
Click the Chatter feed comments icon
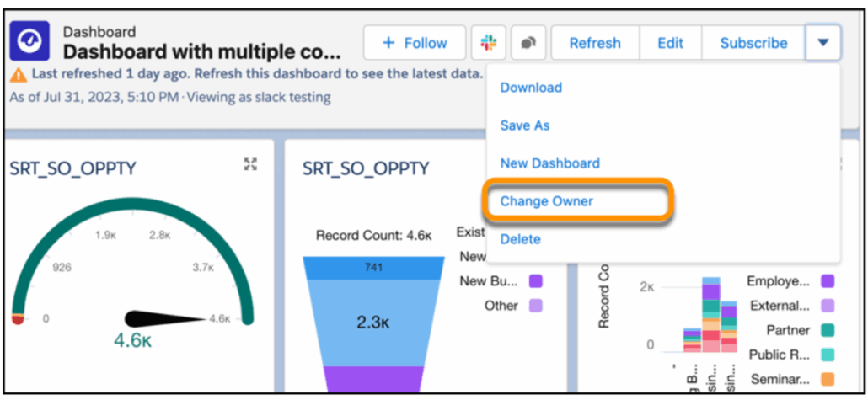click(528, 43)
